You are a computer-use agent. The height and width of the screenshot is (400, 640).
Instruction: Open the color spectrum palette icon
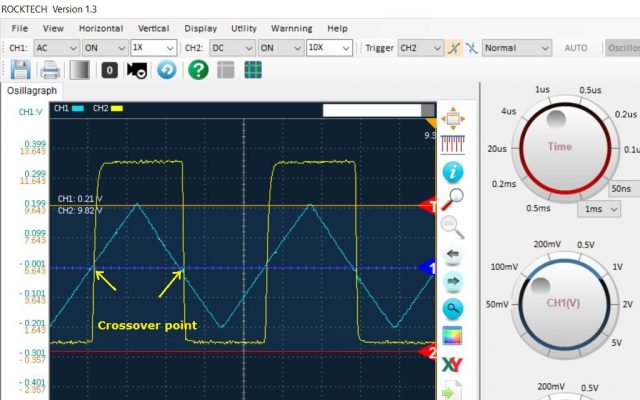(453, 336)
